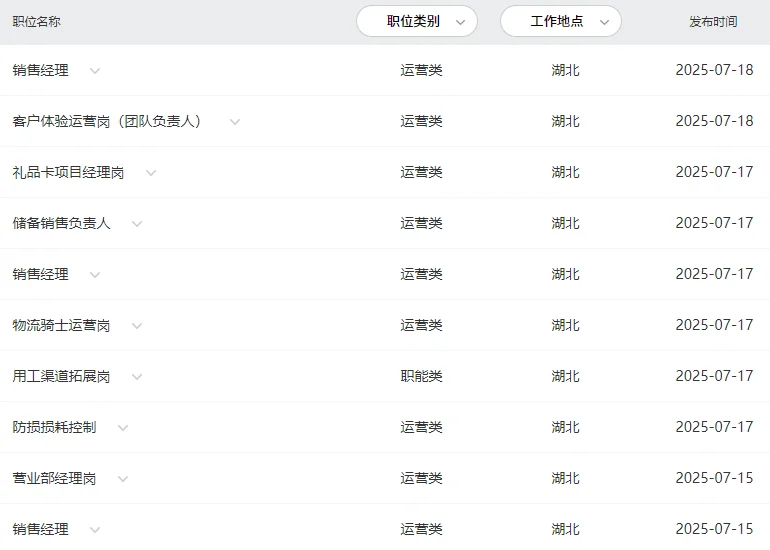This screenshot has width=770, height=550.
Task: Click 运营类 in the 营业部经理岗 row
Action: point(421,479)
